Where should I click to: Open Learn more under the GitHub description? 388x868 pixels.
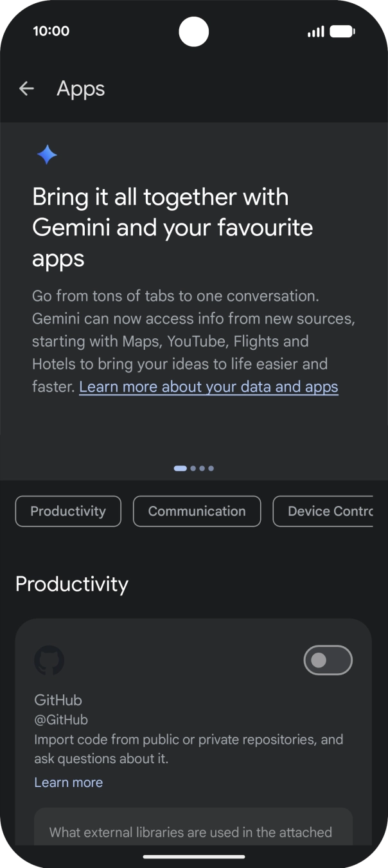pyautogui.click(x=69, y=782)
